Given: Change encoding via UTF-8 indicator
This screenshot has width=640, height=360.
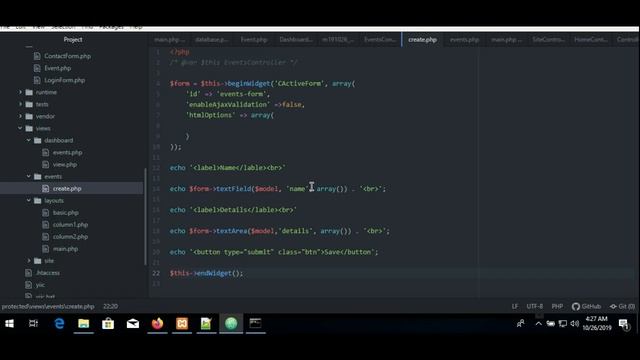Looking at the screenshot, I should pyautogui.click(x=535, y=306).
